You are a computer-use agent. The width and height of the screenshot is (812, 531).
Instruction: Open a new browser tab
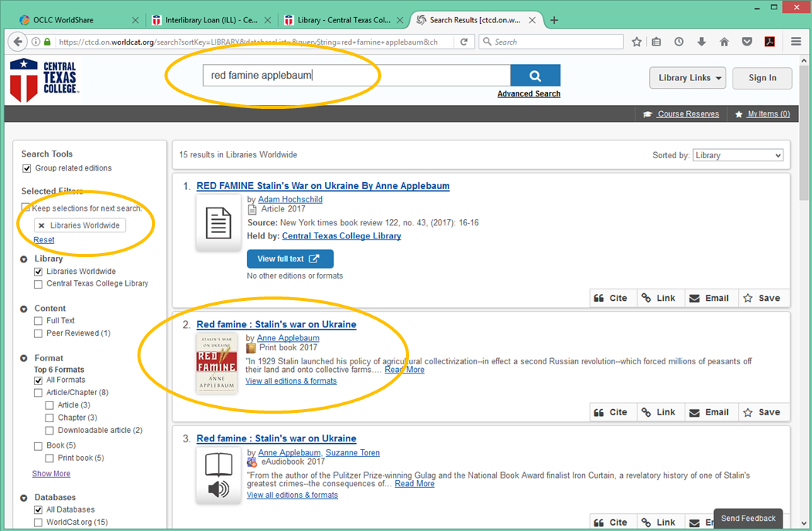click(x=554, y=20)
